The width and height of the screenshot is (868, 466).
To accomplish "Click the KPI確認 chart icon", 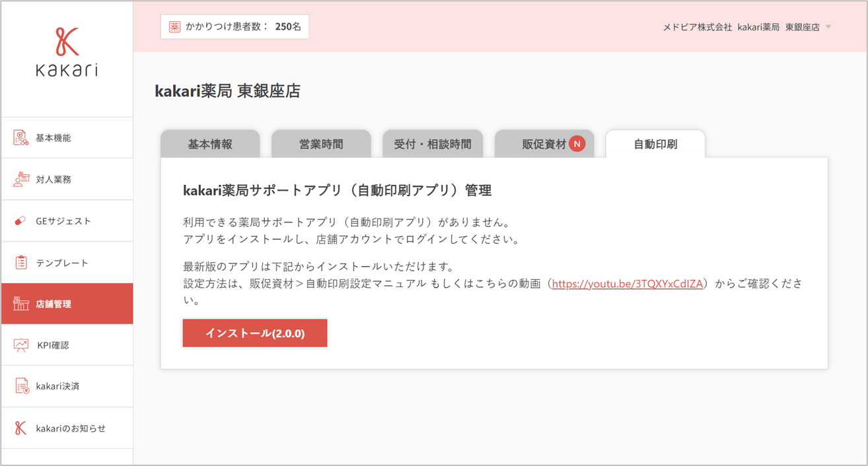I will [x=22, y=345].
